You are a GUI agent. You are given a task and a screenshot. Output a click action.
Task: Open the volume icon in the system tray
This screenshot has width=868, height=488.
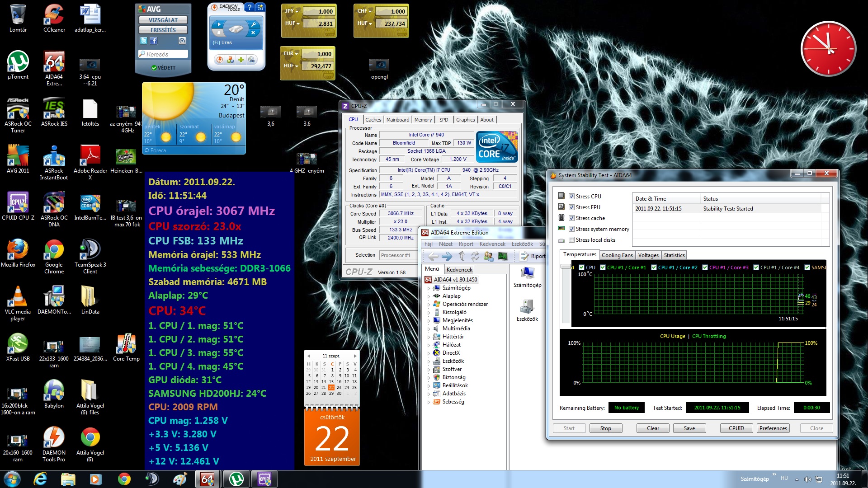pyautogui.click(x=807, y=479)
